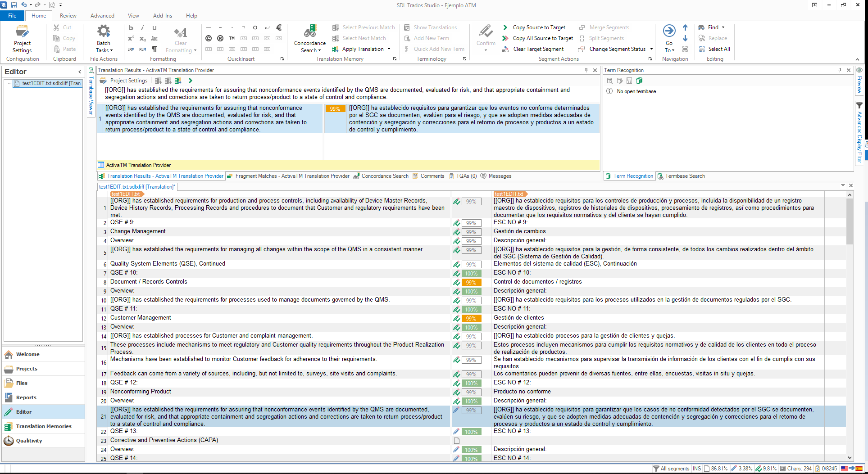
Task: Select the test1EDIT.txt.sdlxliff file in tree
Action: pyautogui.click(x=47, y=83)
